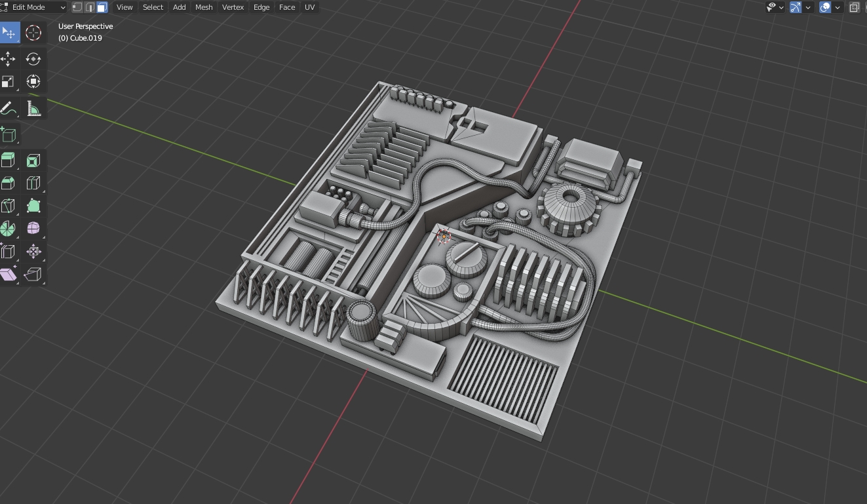
Task: Enable vertex select mode
Action: point(77,7)
